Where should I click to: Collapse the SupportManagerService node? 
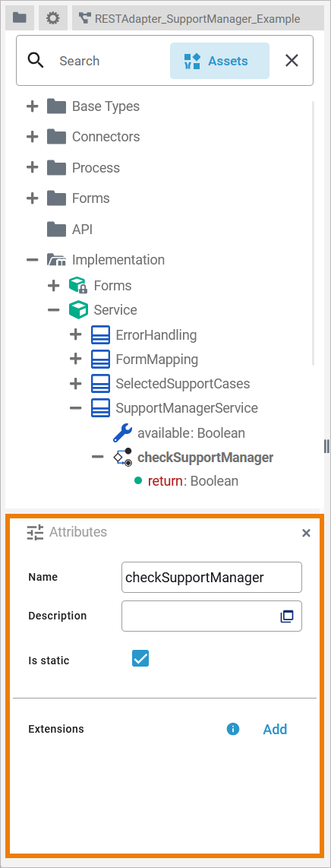pos(76,408)
